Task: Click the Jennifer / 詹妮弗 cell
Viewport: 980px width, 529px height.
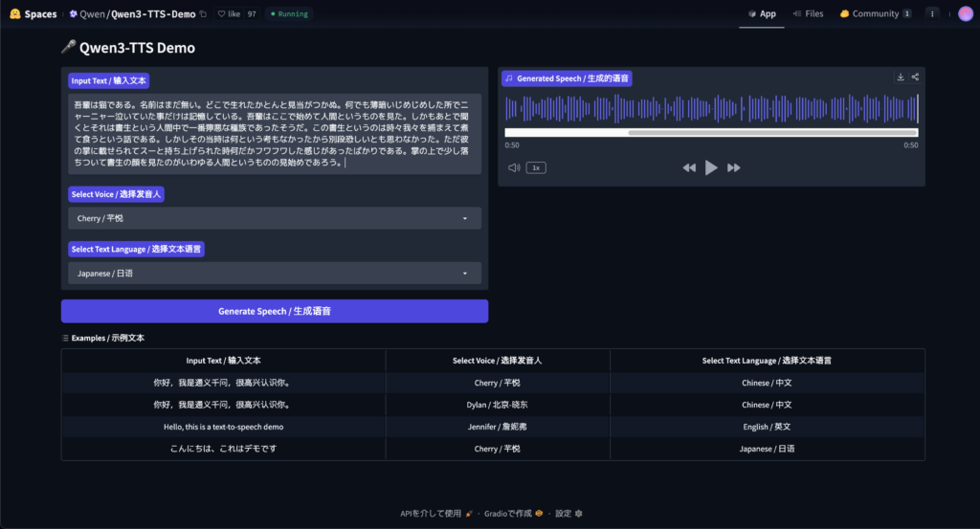Action: [x=497, y=427]
